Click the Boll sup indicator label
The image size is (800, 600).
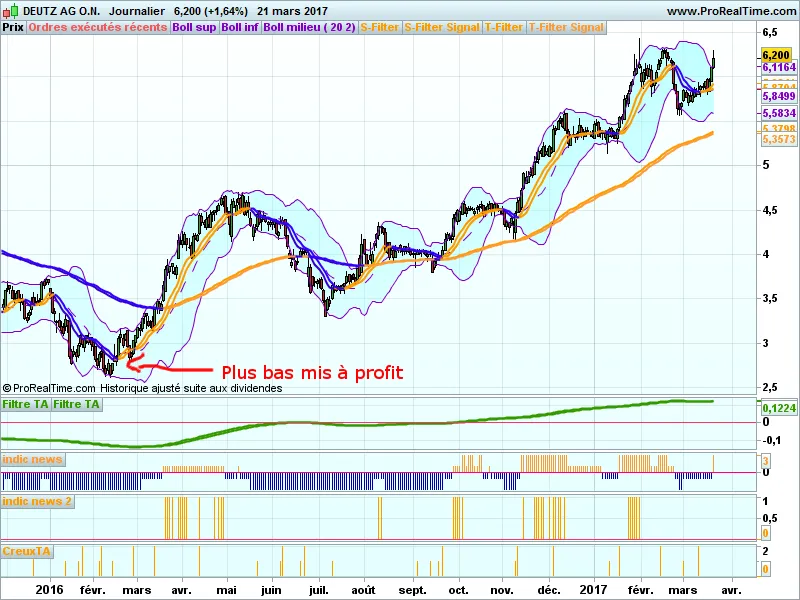[x=194, y=27]
